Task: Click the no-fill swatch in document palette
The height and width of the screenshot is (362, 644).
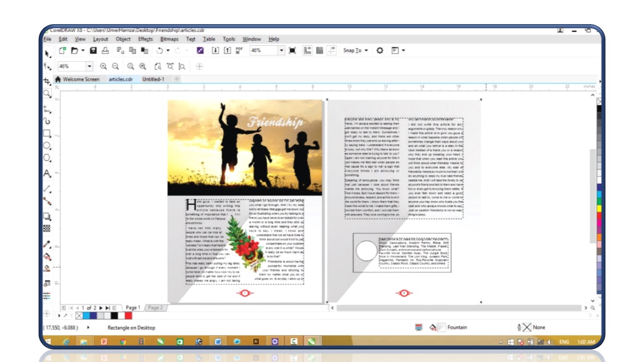Action: (78, 316)
